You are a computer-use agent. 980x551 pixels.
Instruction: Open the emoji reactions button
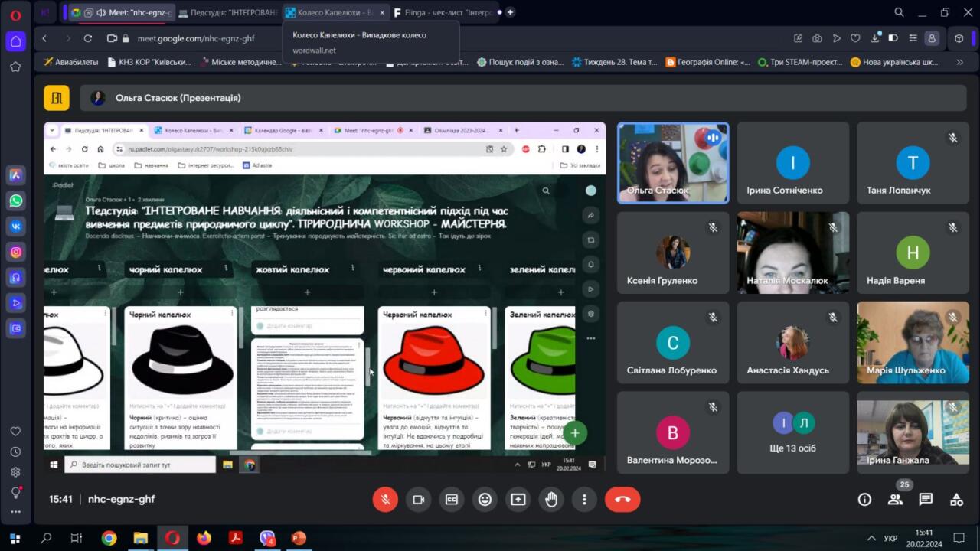tap(485, 500)
